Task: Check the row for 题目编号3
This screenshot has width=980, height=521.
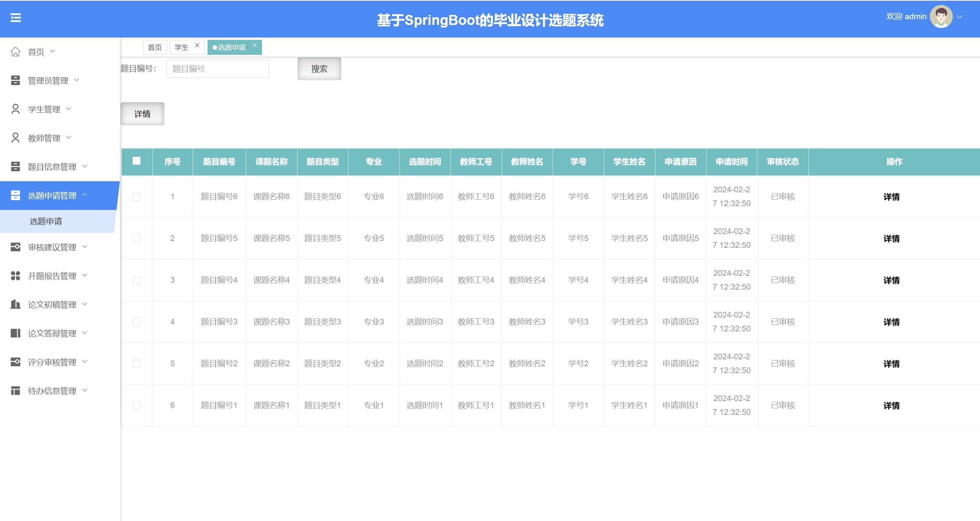Action: pyautogui.click(x=136, y=322)
